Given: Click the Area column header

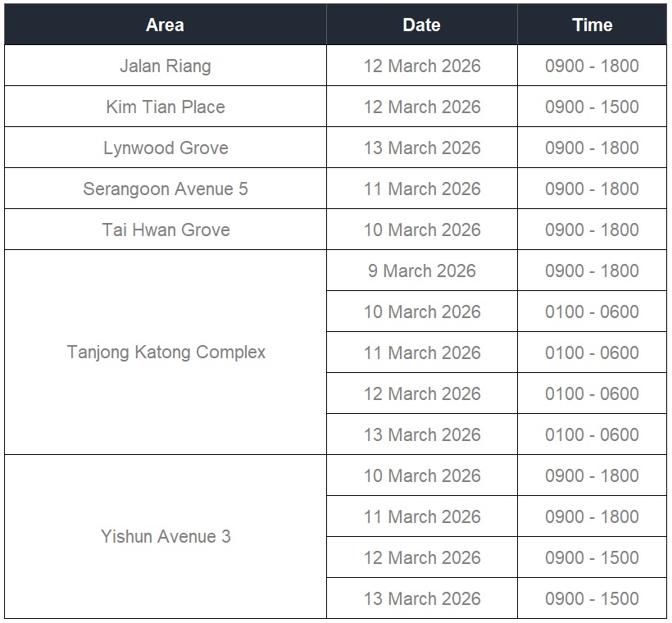Looking at the screenshot, I should tap(165, 25).
